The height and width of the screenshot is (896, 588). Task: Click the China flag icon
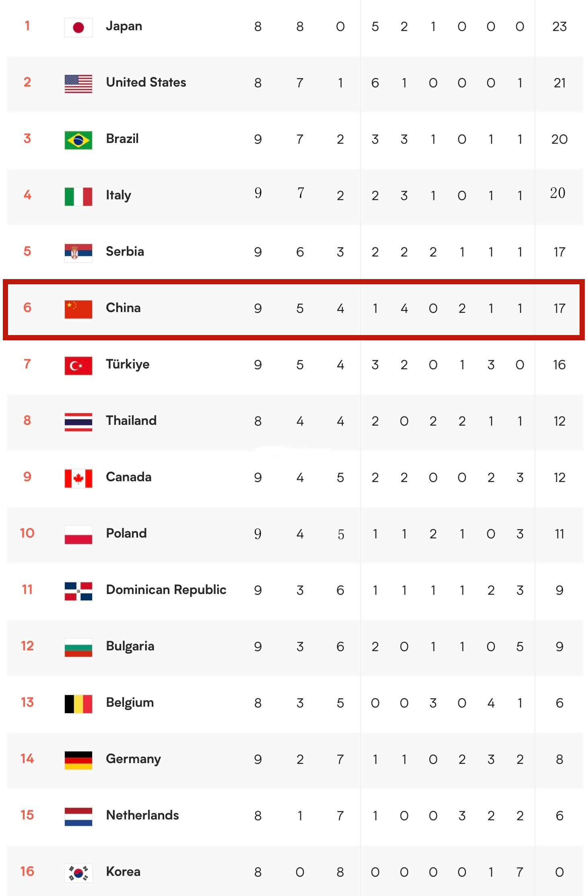(x=78, y=309)
